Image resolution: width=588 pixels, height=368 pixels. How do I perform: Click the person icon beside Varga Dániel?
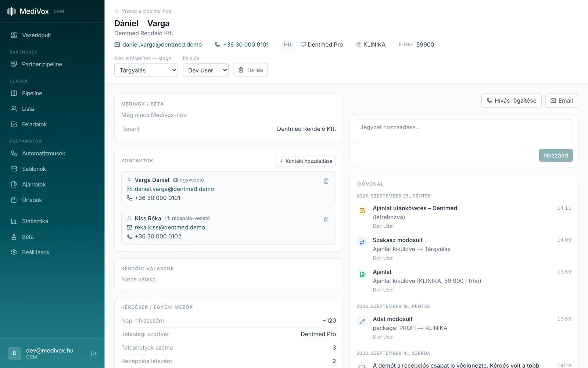(129, 180)
